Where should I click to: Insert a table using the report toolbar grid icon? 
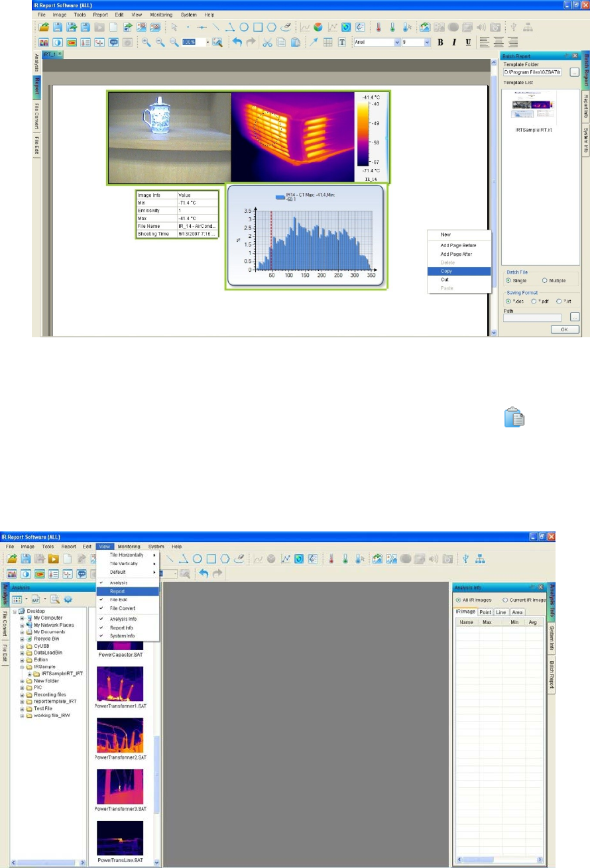point(328,42)
